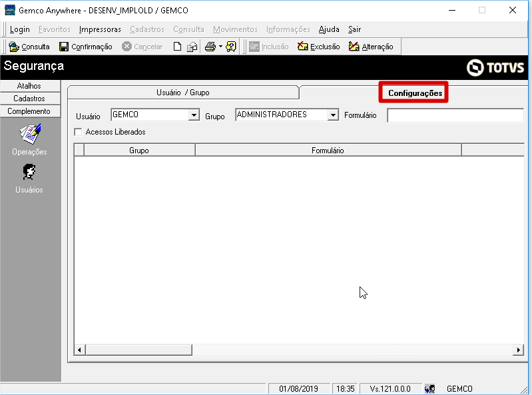Click the Cadastros sidebar button
Viewport: 532px width, 395px height.
[29, 99]
